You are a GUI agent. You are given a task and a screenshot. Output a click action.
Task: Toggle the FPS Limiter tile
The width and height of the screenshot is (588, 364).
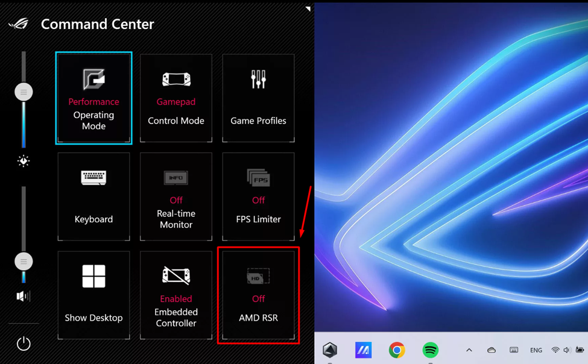(258, 196)
